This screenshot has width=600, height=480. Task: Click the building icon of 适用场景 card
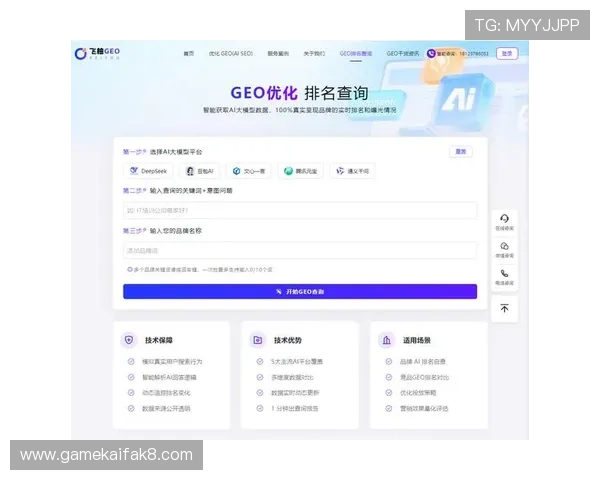pos(386,340)
